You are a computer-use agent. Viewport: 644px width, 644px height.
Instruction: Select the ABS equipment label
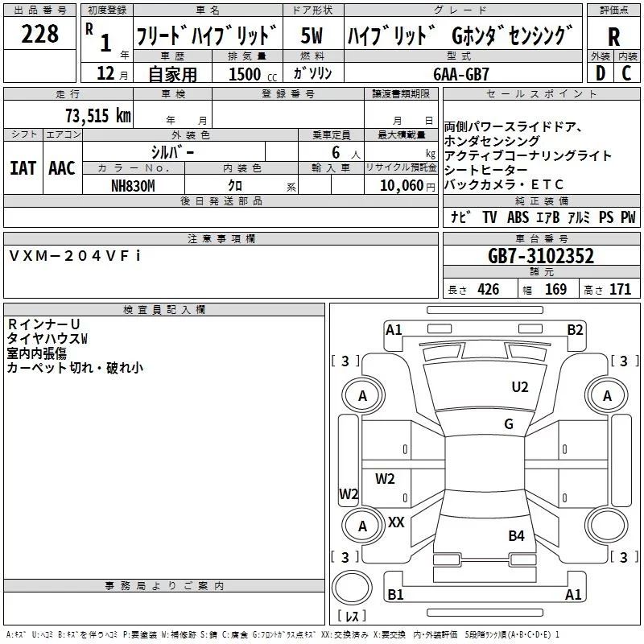coord(518,217)
